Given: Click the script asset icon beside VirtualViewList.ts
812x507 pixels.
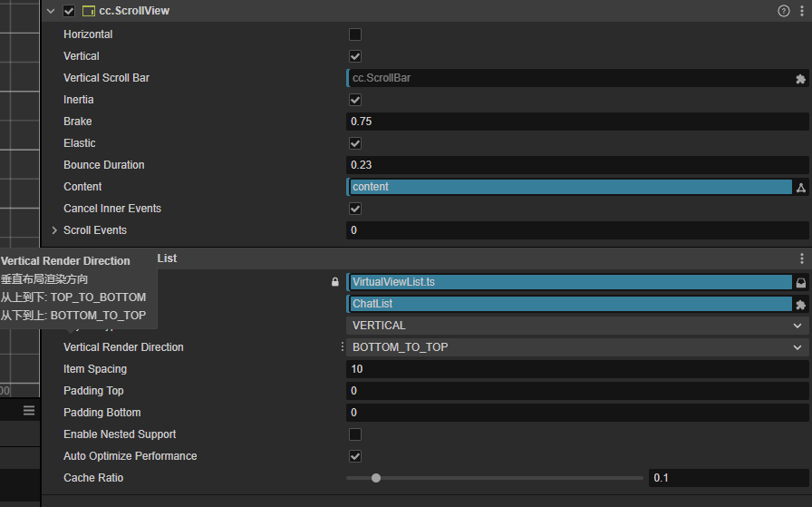Looking at the screenshot, I should [800, 282].
